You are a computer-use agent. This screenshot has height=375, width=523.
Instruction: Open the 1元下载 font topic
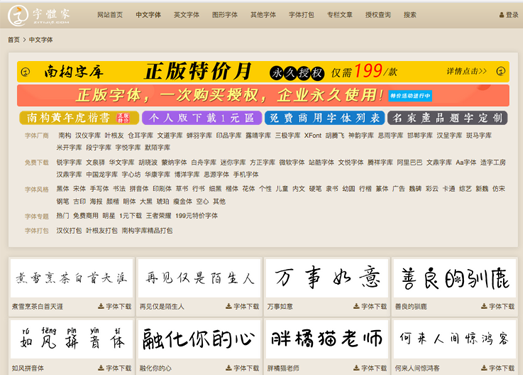click(x=130, y=216)
